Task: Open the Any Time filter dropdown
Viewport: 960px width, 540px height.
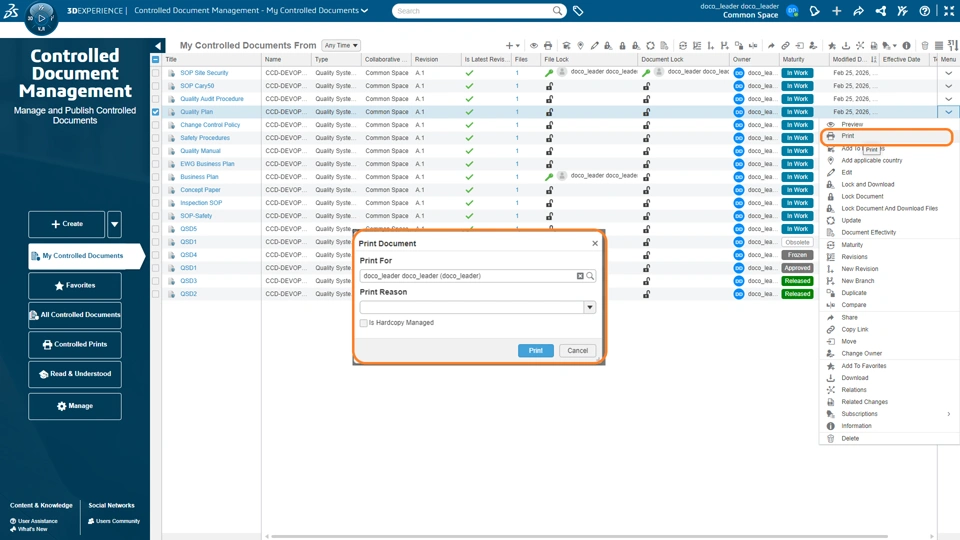Action: click(x=341, y=45)
